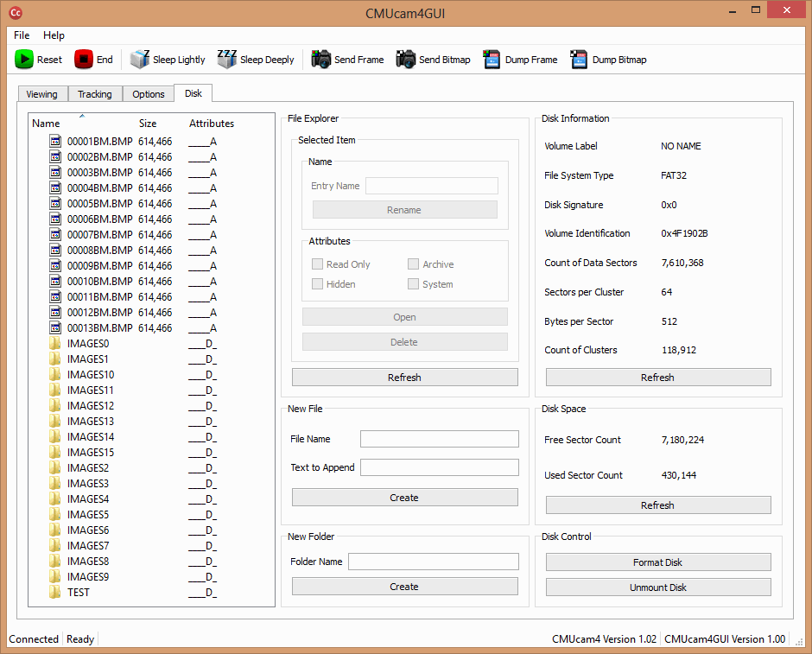Sort by the Attributes column header
The image size is (812, 654).
click(212, 124)
